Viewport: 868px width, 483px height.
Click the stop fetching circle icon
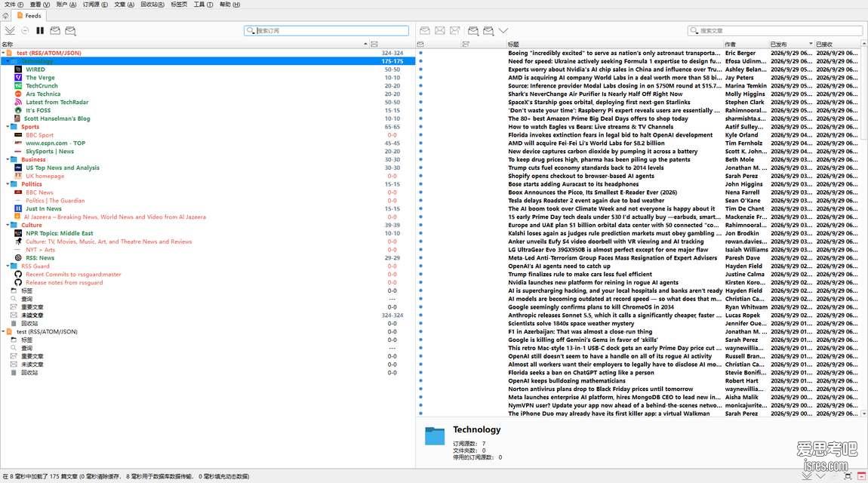coord(25,30)
